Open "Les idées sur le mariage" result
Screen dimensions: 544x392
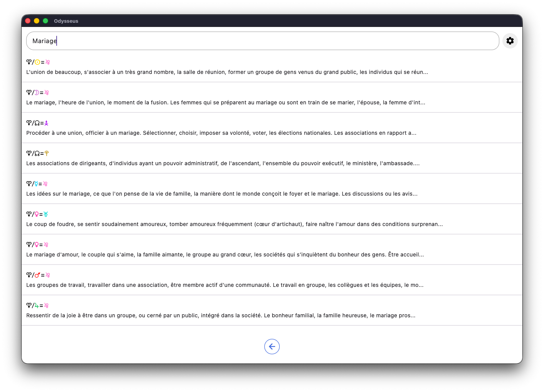coord(222,194)
